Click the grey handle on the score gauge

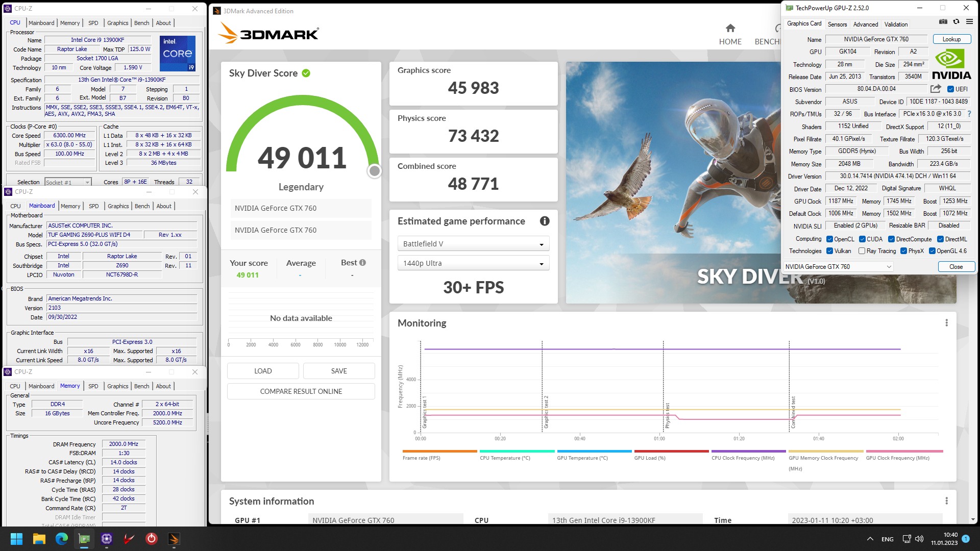pos(375,171)
